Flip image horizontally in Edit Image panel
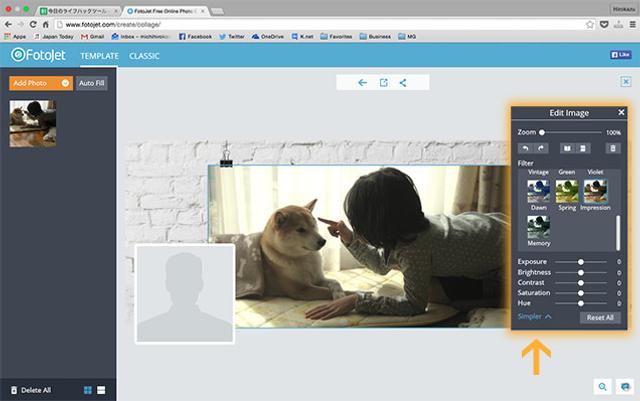The width and height of the screenshot is (640, 401). coord(569,148)
